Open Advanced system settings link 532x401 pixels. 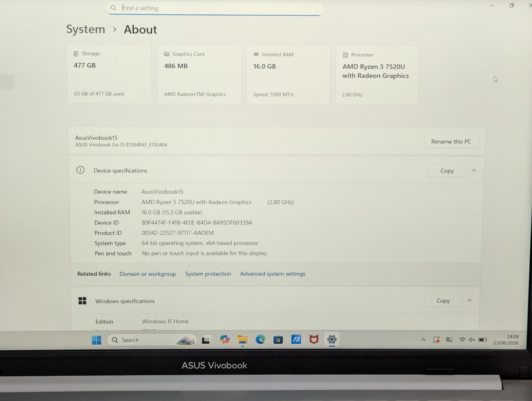273,274
